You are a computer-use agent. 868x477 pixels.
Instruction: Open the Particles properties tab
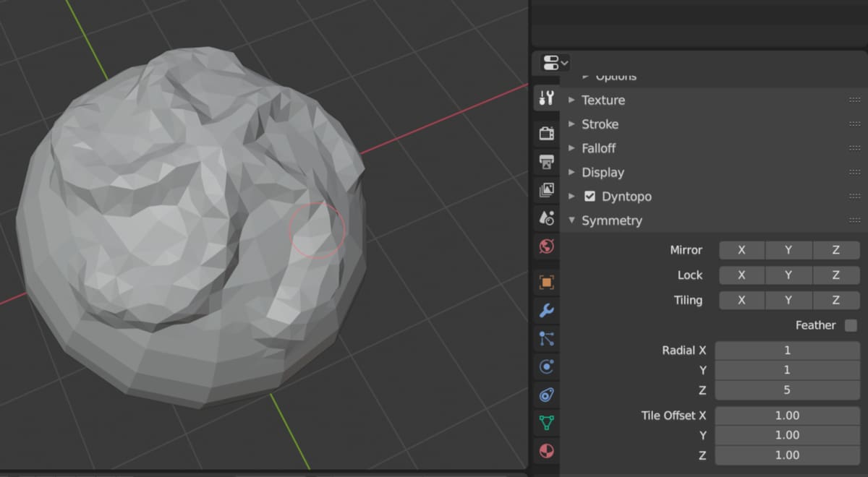546,338
